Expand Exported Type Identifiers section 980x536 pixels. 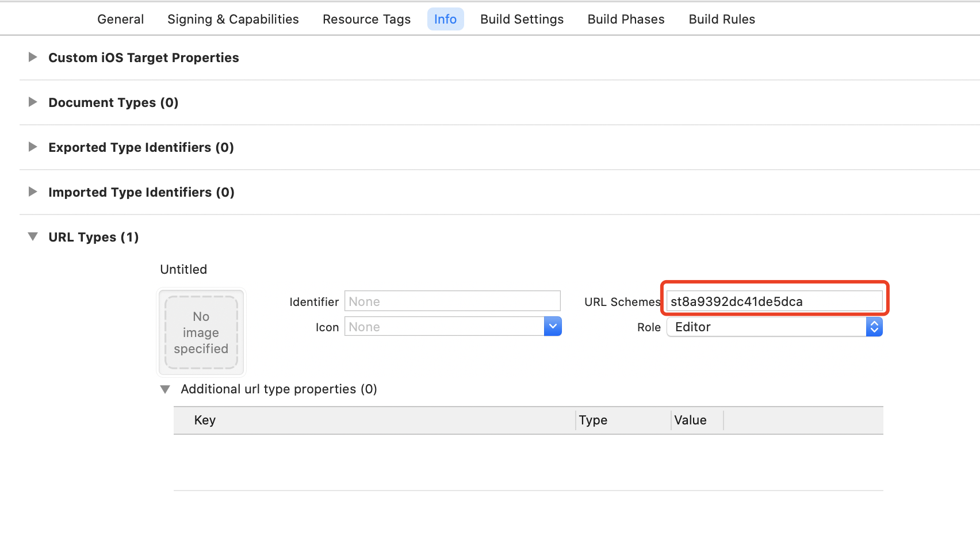tap(33, 147)
